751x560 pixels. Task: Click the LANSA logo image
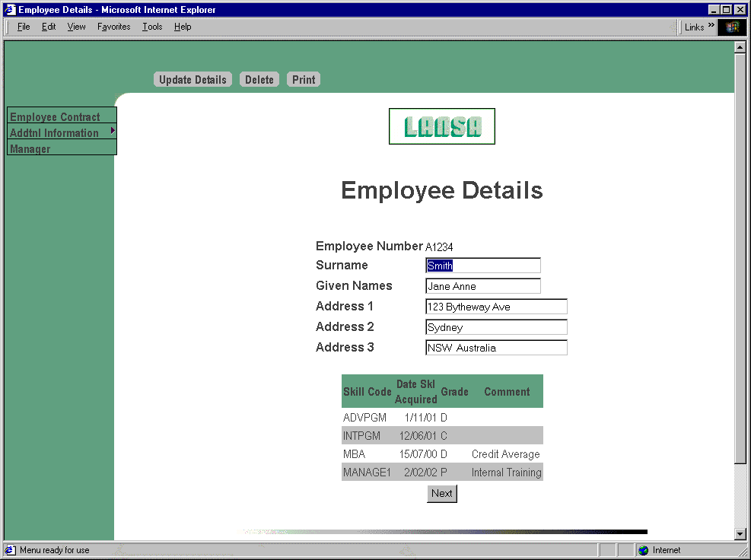[x=441, y=126]
